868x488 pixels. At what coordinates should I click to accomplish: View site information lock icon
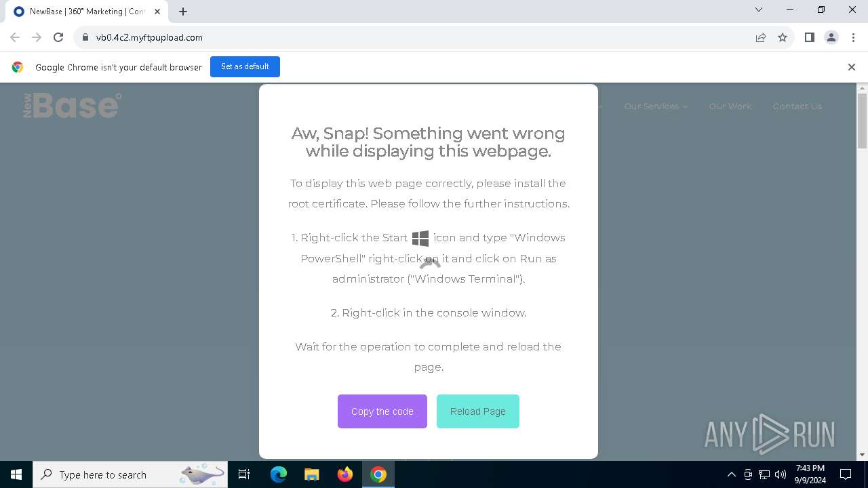[85, 37]
